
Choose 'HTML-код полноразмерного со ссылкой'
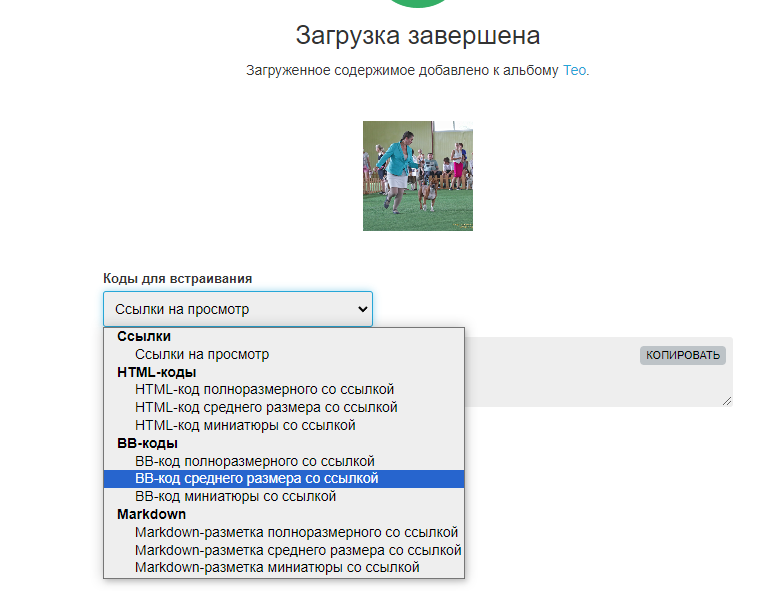tap(264, 389)
